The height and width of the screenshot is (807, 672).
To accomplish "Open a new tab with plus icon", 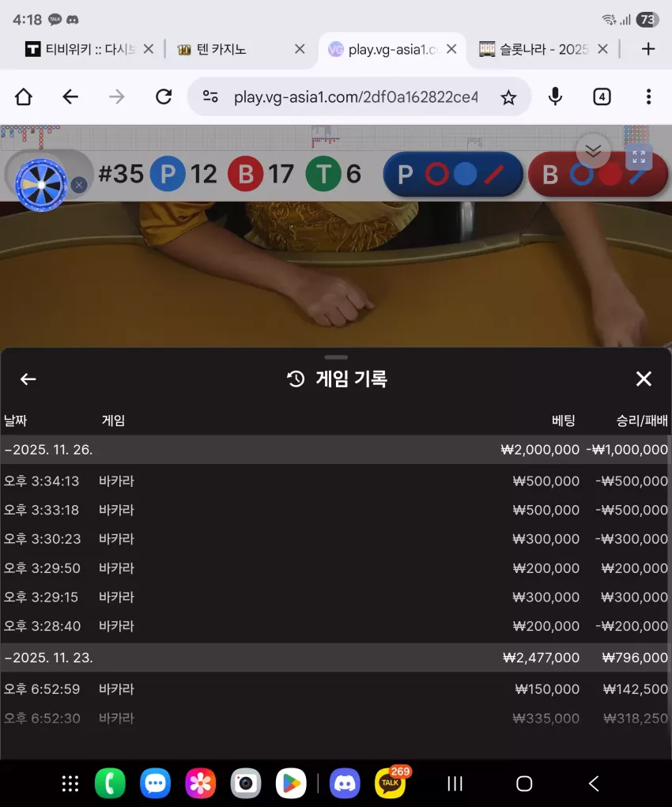I will [648, 49].
